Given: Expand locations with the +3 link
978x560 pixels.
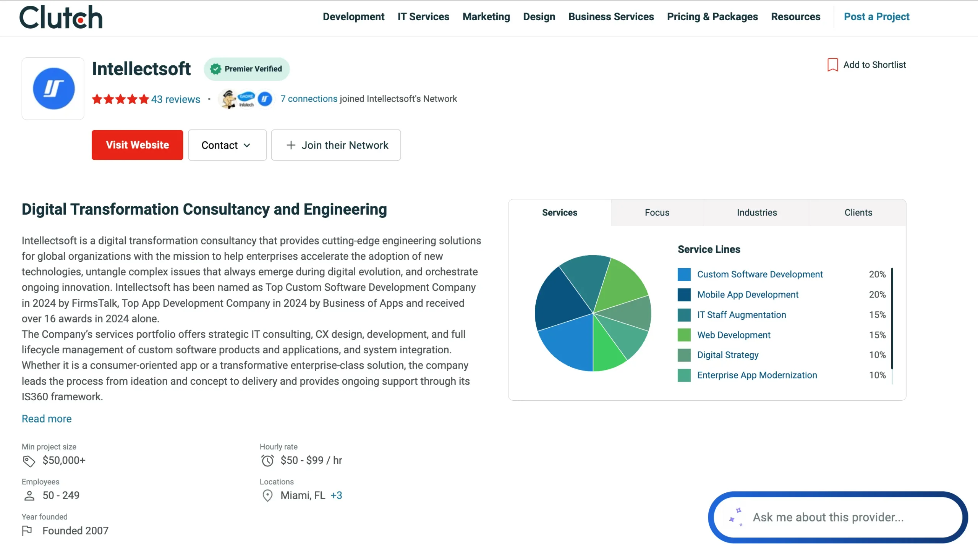Looking at the screenshot, I should click(337, 495).
